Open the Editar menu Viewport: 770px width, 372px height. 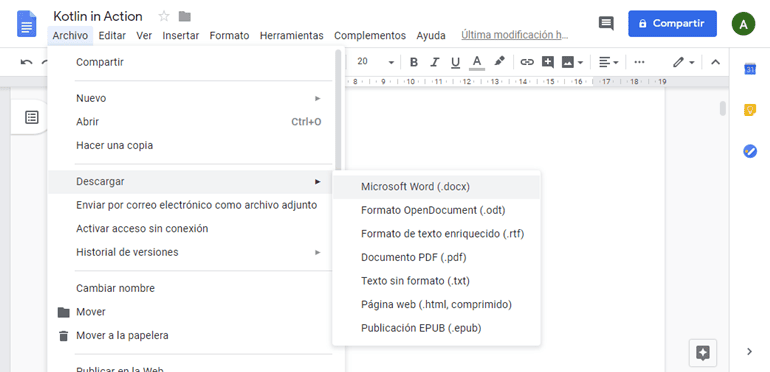(x=112, y=35)
